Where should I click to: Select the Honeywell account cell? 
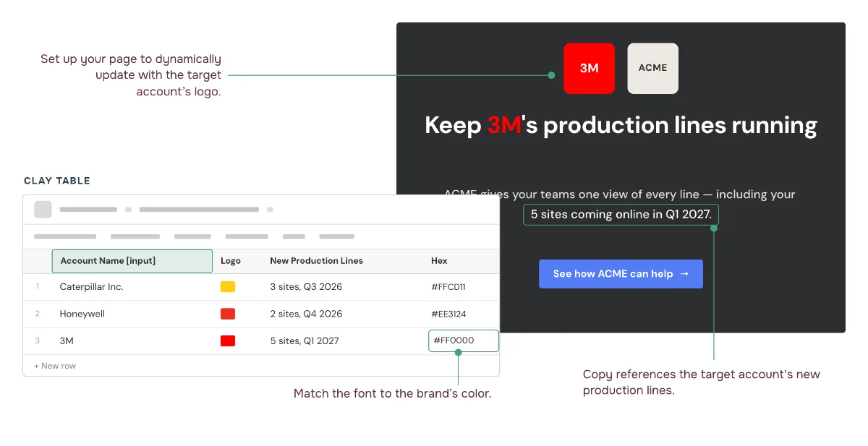[82, 314]
